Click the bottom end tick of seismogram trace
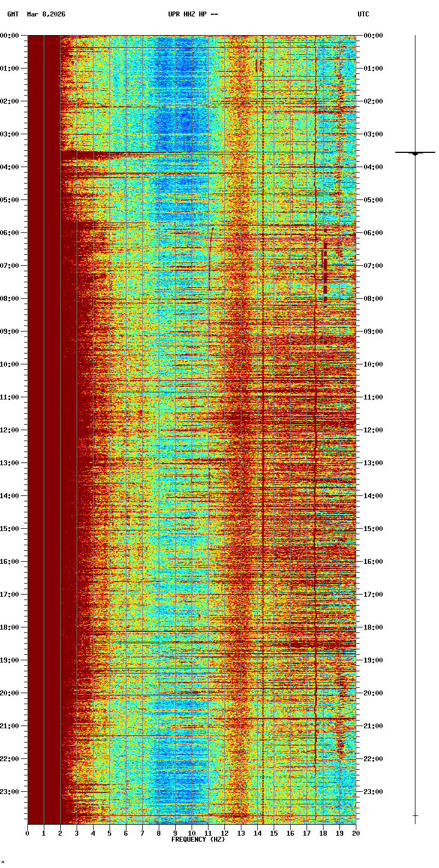439x868 pixels. coord(415,816)
